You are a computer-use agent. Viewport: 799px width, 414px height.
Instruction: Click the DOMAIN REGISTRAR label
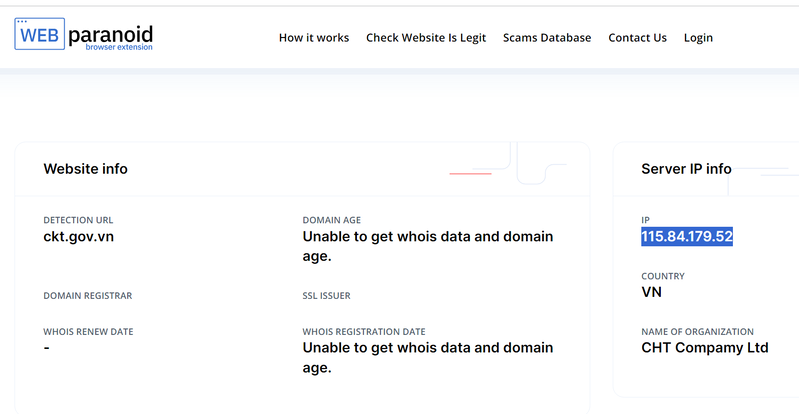point(88,296)
